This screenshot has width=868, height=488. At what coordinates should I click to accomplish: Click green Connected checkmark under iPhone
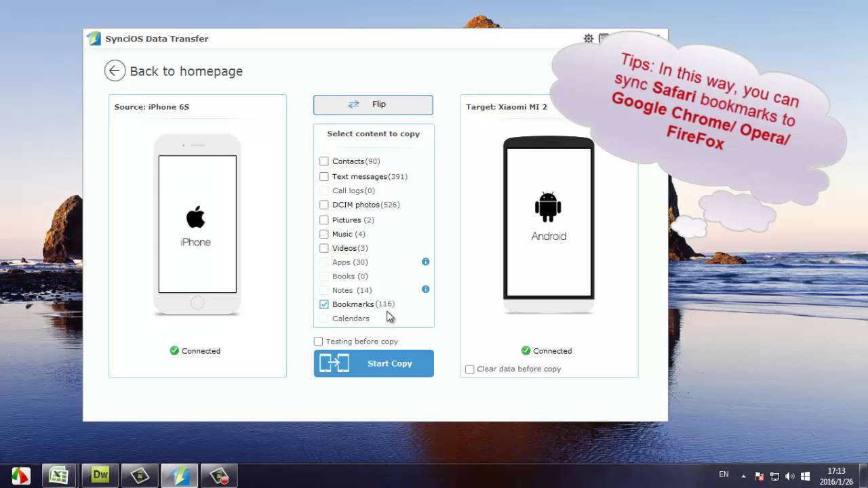click(x=174, y=350)
